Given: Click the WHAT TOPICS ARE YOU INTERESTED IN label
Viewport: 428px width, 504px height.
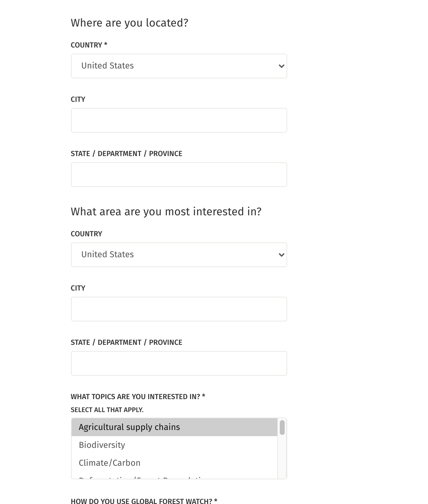Looking at the screenshot, I should click(x=137, y=396).
